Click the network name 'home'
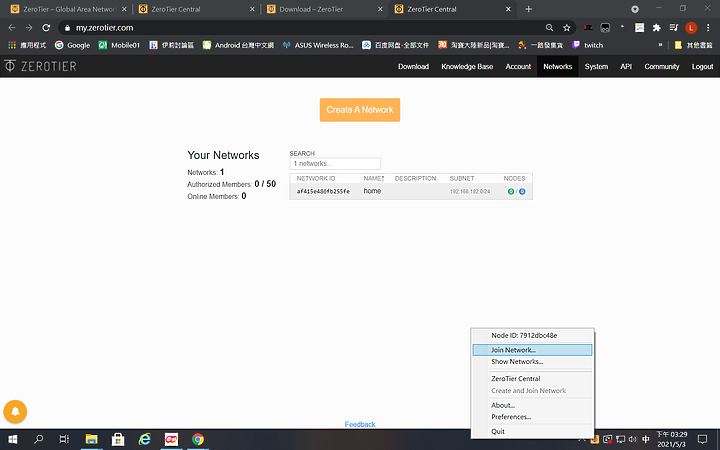 tap(372, 191)
